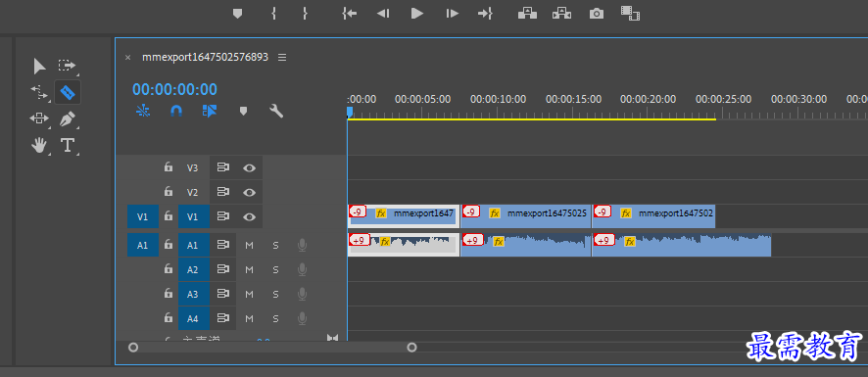Toggle sync lock on V1

[x=223, y=216]
